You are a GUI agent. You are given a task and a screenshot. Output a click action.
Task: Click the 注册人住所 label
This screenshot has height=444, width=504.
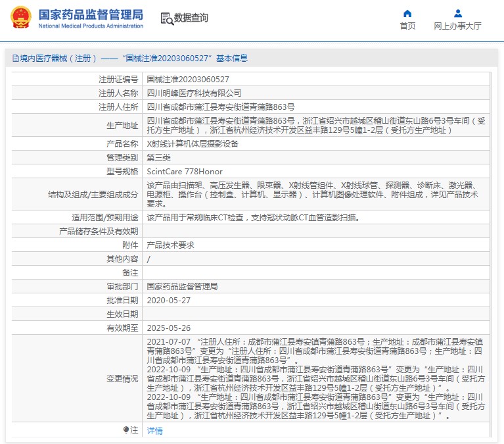click(x=118, y=107)
